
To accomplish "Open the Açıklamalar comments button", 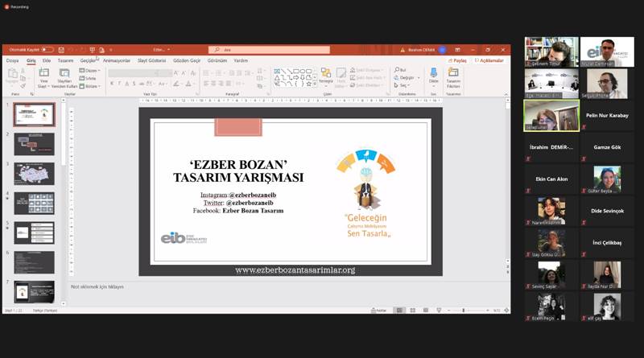I will pyautogui.click(x=489, y=60).
